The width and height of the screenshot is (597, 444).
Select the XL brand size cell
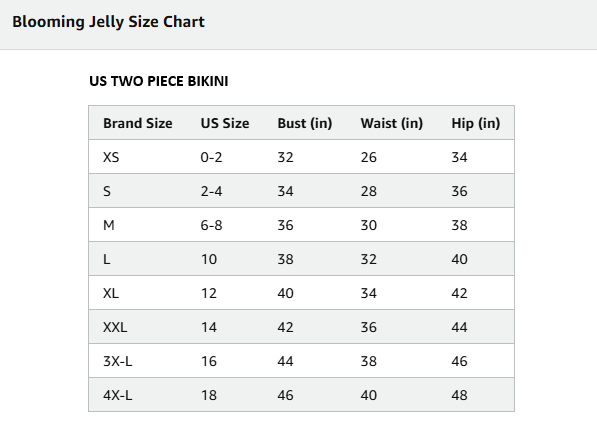click(x=111, y=293)
